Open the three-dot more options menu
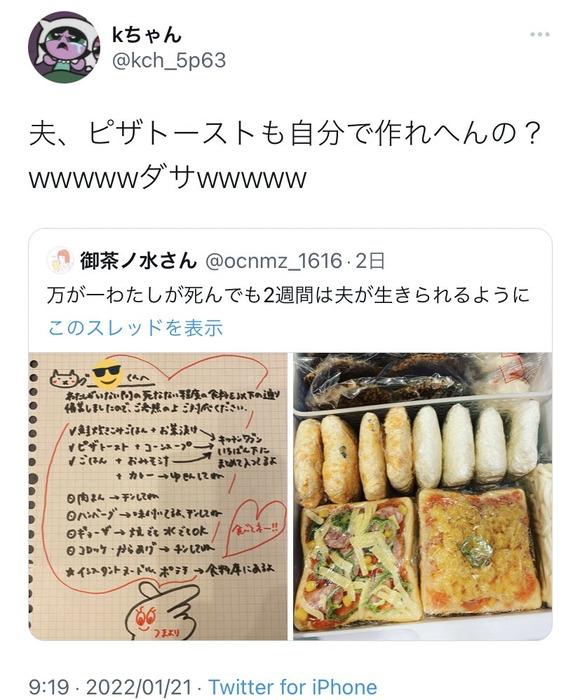 [x=539, y=34]
